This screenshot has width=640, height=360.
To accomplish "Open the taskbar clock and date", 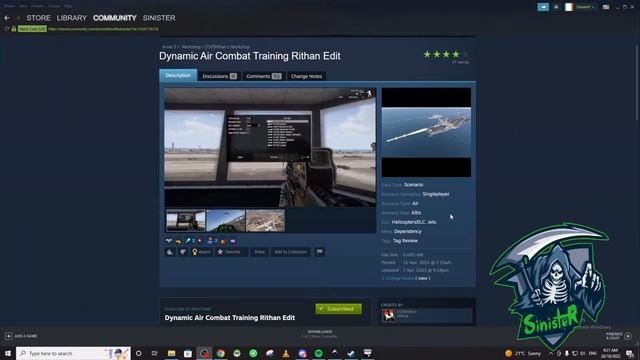I will [x=611, y=353].
